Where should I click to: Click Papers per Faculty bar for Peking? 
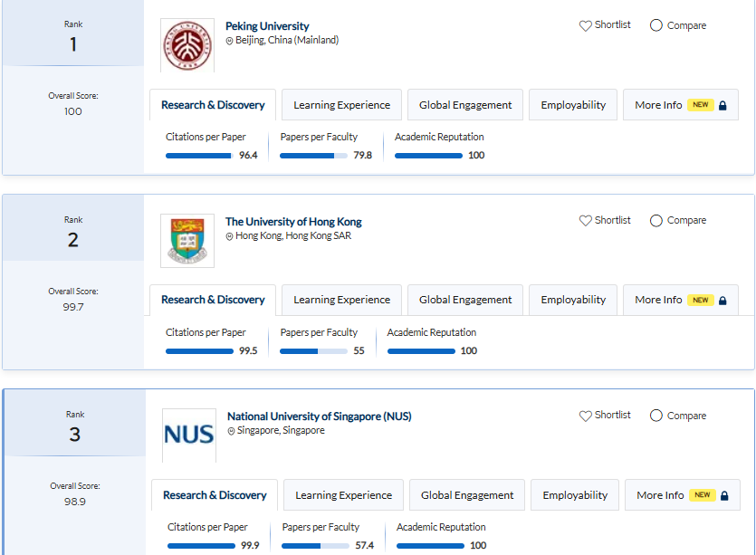(x=313, y=156)
